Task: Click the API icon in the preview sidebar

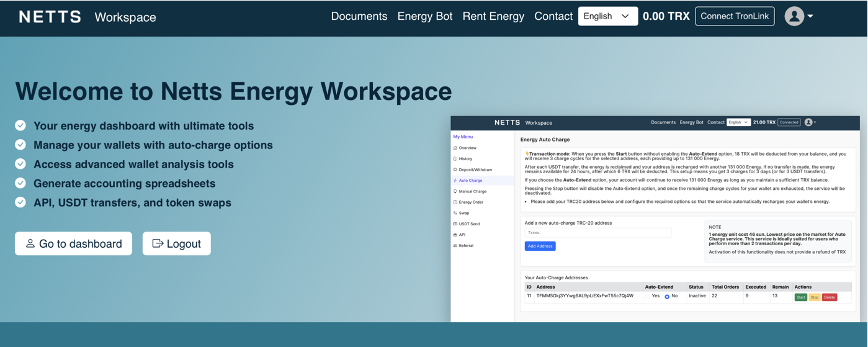Action: pyautogui.click(x=455, y=235)
